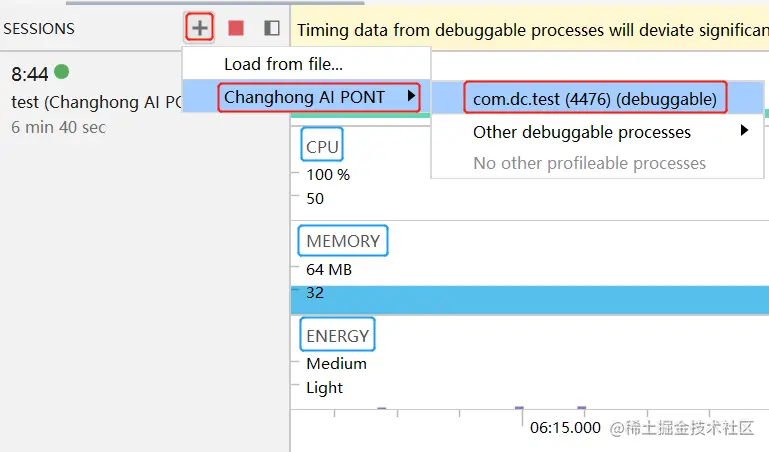Open the CPU timeline row

(x=322, y=147)
